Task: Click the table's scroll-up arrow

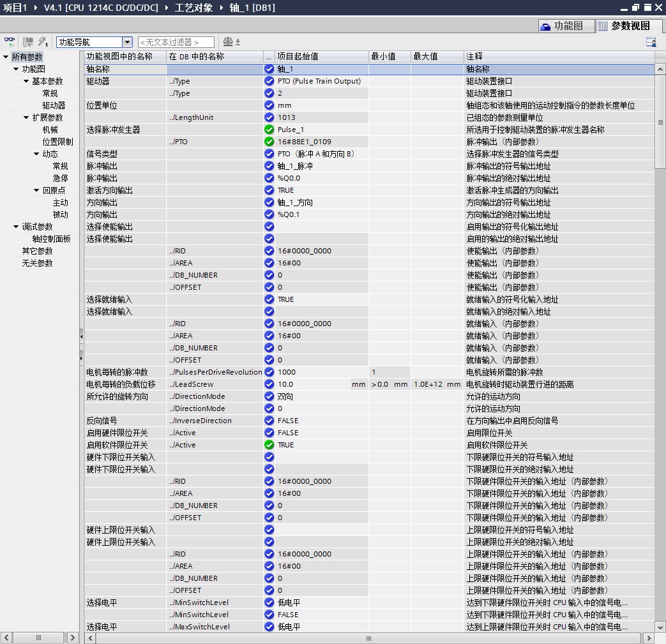Action: click(x=660, y=69)
